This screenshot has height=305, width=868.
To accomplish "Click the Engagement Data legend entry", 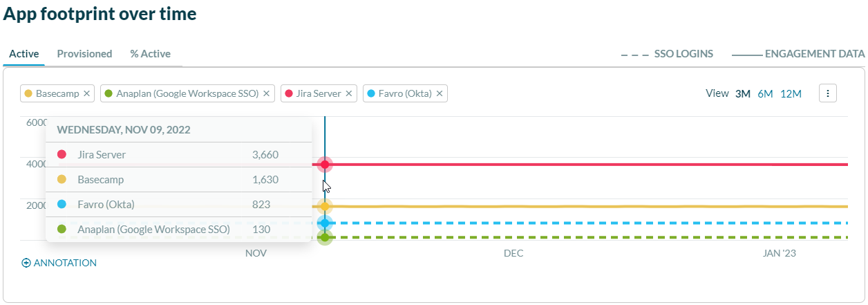I will click(x=798, y=54).
